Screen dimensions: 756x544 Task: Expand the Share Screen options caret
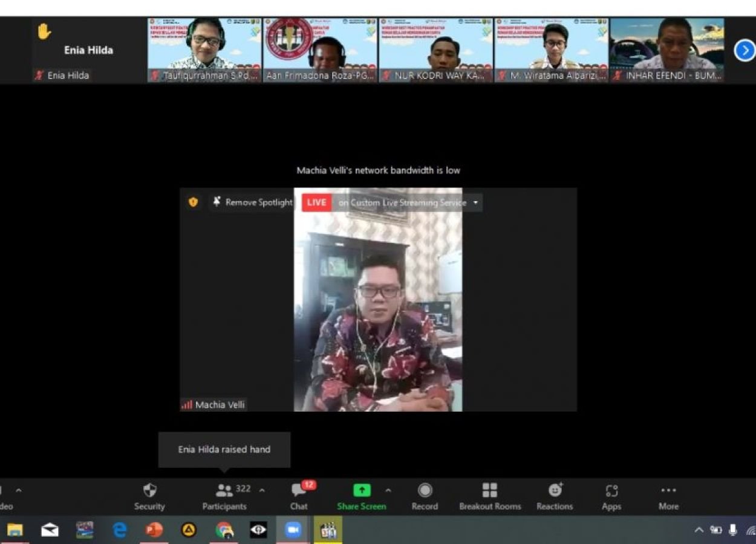pyautogui.click(x=388, y=490)
